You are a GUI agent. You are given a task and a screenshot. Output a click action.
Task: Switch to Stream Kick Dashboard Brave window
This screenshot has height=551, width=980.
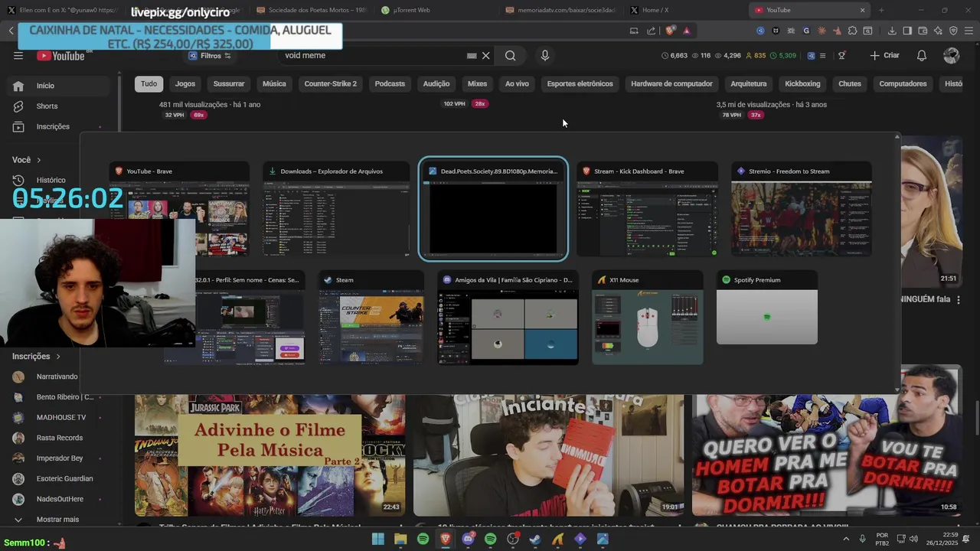[647, 209]
